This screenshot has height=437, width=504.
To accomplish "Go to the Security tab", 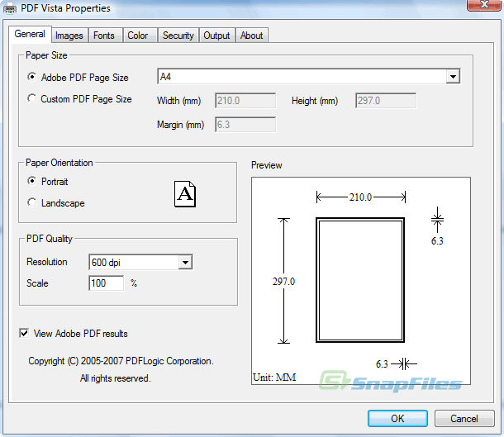I will tap(178, 36).
